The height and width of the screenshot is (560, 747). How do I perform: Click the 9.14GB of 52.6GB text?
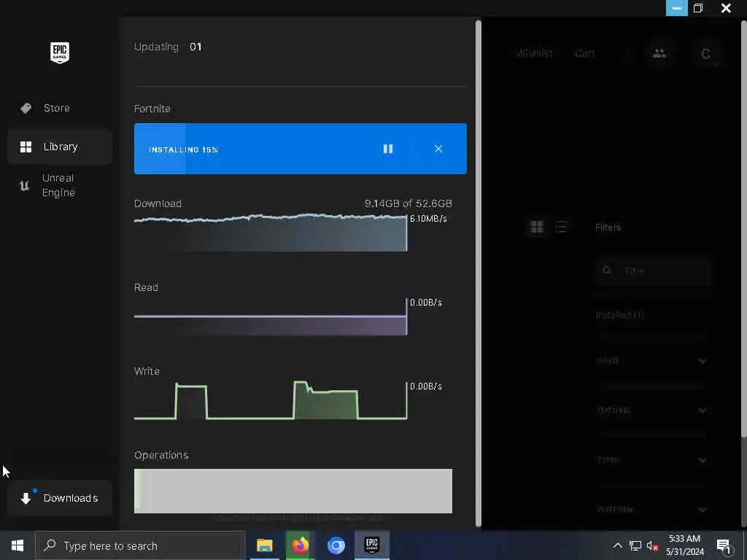coord(409,204)
